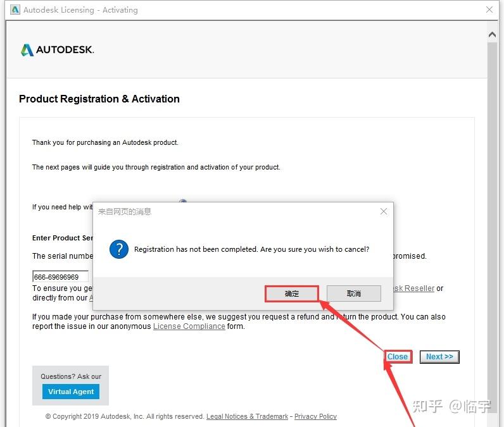
Task: Open Legal Notices & Trademark link
Action: 247,416
